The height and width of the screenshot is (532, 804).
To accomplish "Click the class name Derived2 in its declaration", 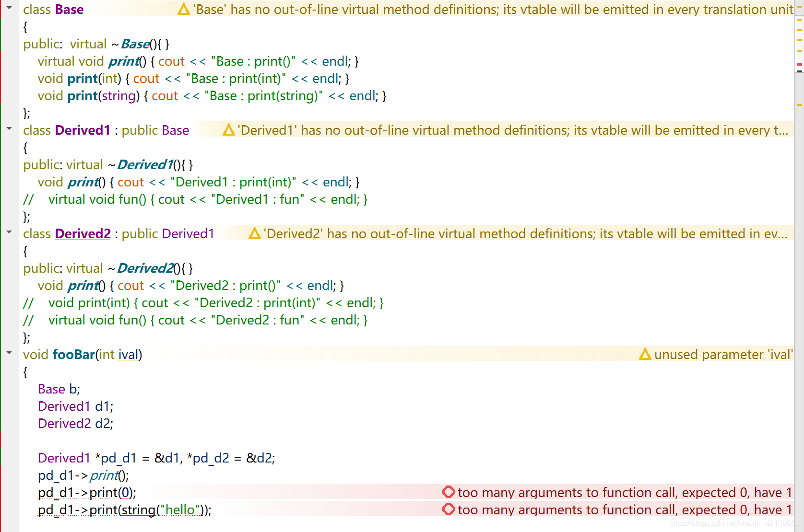I will coord(83,234).
